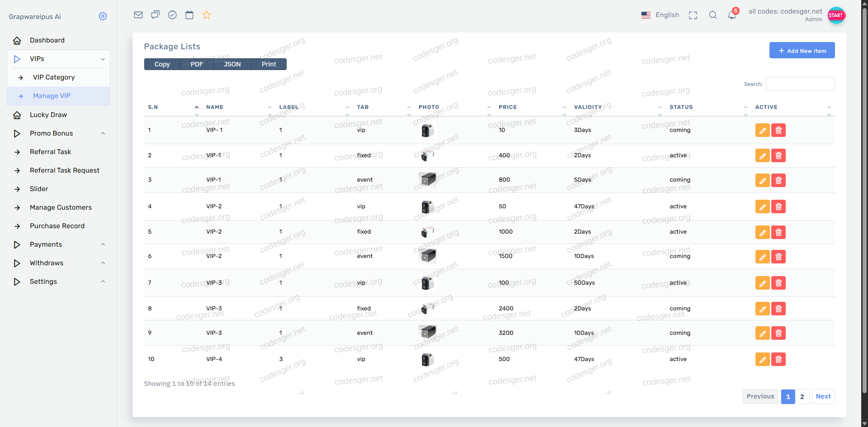Toggle the sidebar pin radio icon
Viewport: 868px width, 427px height.
103,16
